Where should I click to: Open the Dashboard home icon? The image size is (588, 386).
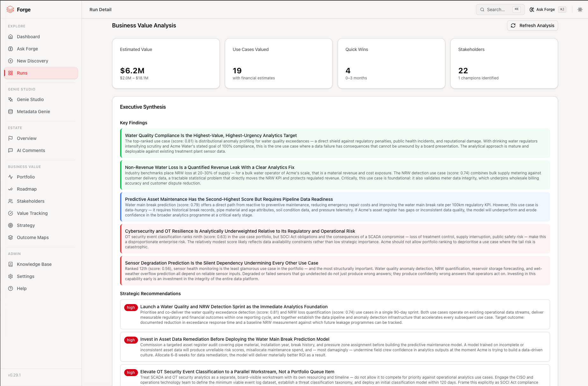11,37
